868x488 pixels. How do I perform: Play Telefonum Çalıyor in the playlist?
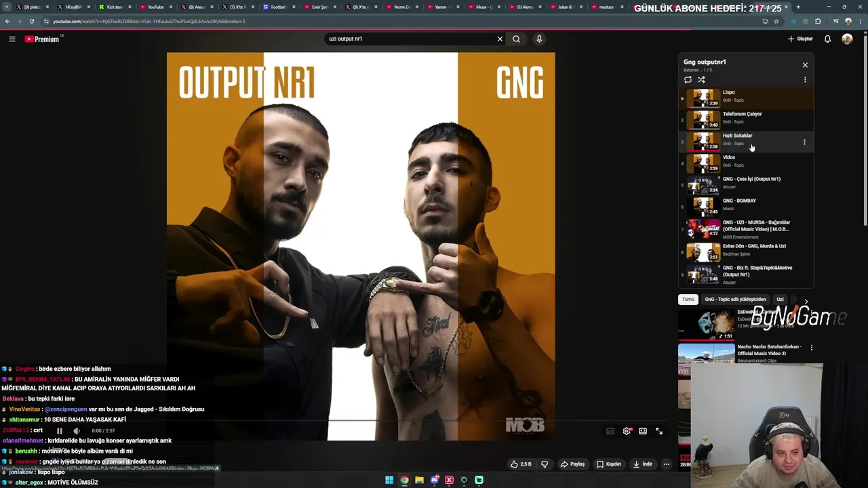(x=746, y=120)
